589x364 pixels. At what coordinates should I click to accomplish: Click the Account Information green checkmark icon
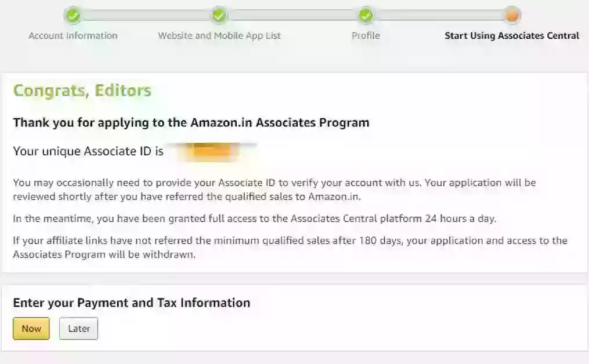coord(73,16)
